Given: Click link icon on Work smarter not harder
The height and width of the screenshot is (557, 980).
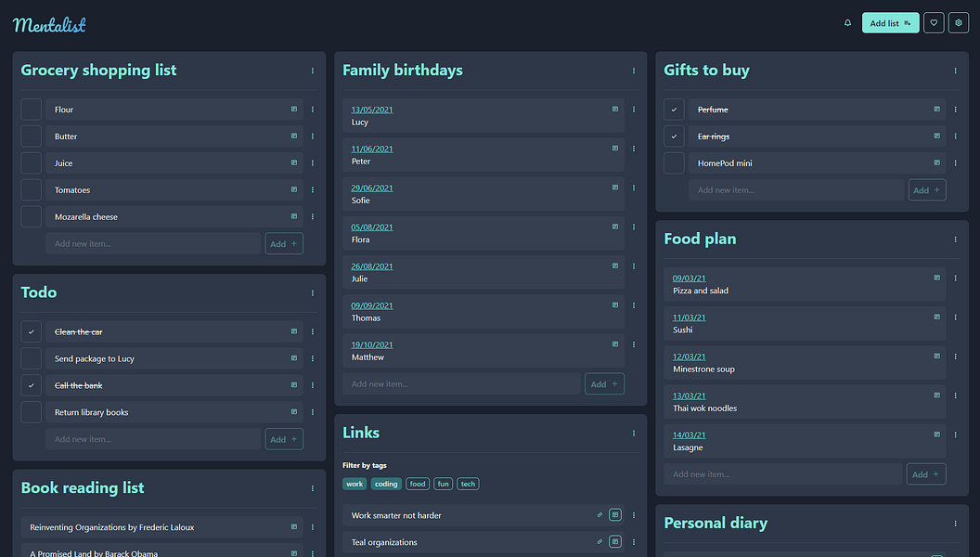Looking at the screenshot, I should [600, 515].
